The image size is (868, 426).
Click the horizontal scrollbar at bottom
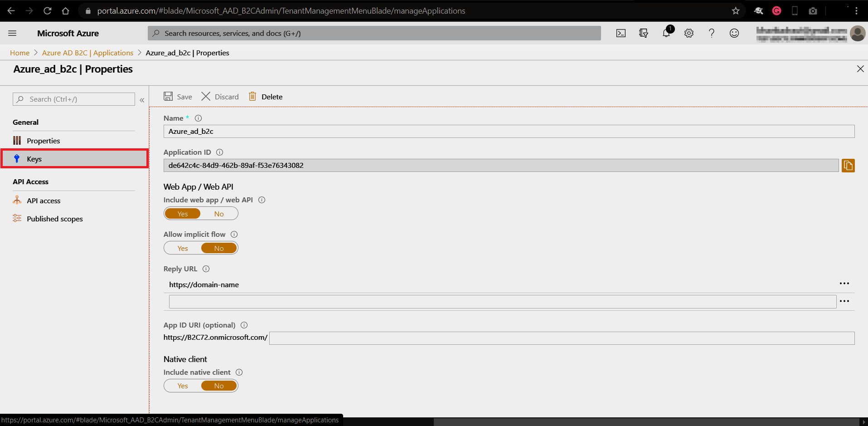point(646,422)
